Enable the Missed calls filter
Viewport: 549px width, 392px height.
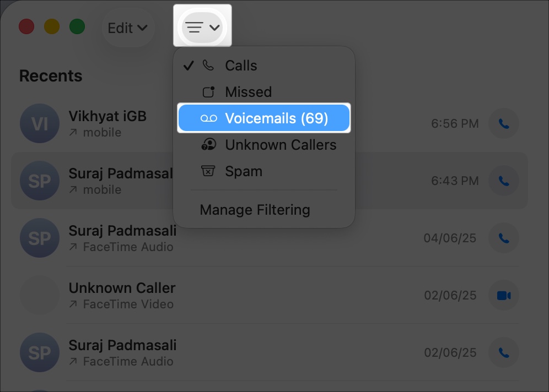[248, 91]
